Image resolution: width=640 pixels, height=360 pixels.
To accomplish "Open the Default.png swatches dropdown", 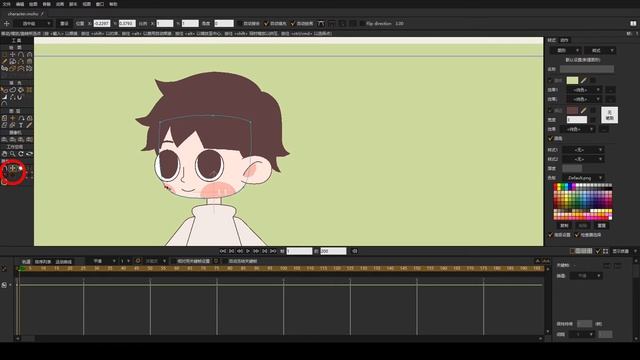I will pyautogui.click(x=584, y=178).
